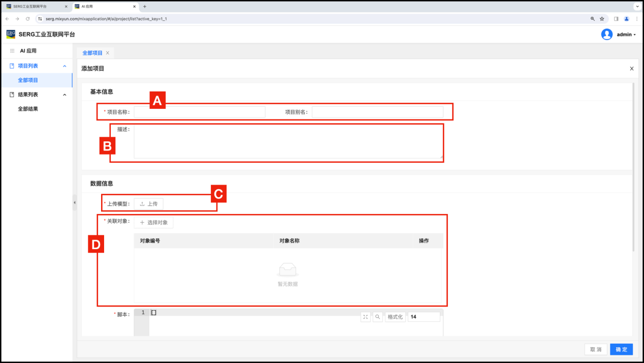This screenshot has width=644, height=363.
Task: Click the search icon in script editor
Action: pos(378,317)
